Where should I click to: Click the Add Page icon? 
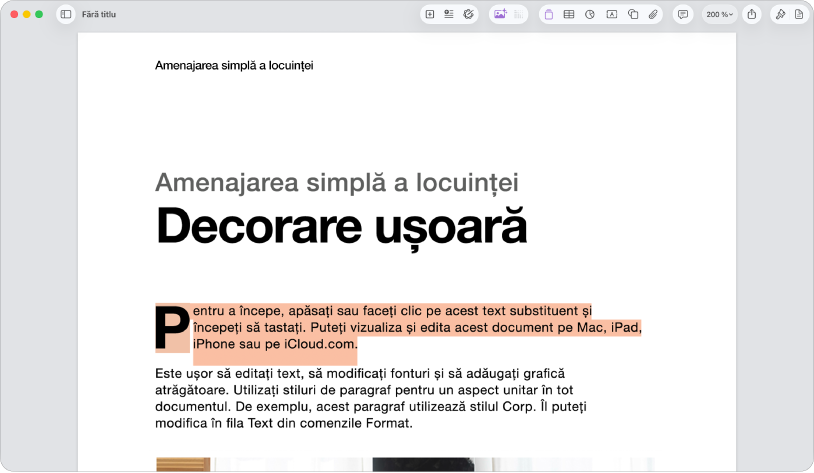tap(430, 15)
